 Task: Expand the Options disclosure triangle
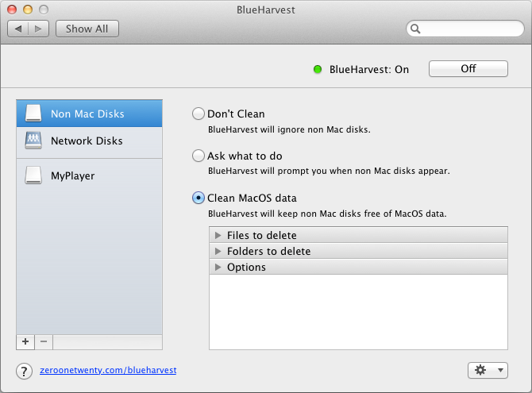click(218, 267)
